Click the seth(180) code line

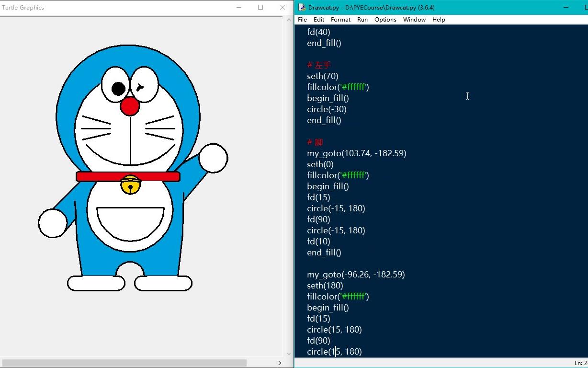pyautogui.click(x=325, y=286)
